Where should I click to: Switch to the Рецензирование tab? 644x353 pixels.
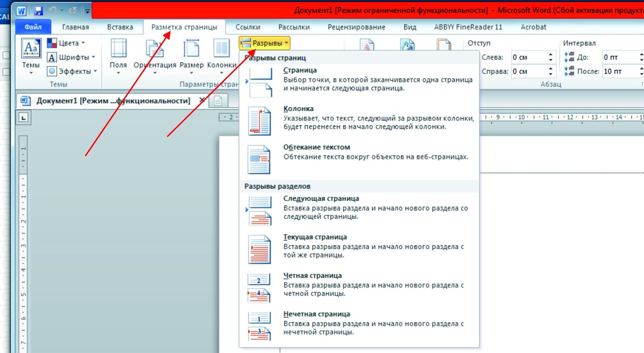pos(356,27)
